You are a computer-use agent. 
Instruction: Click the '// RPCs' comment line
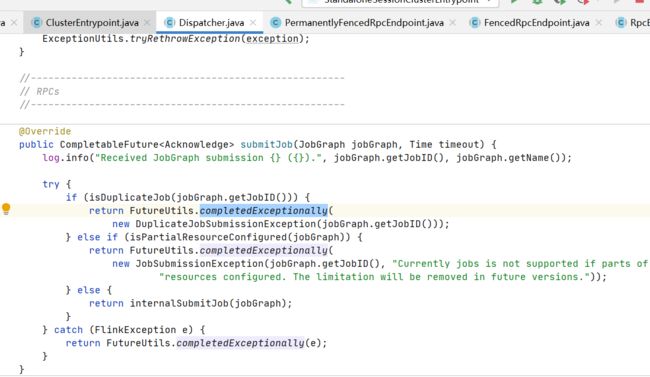click(39, 92)
